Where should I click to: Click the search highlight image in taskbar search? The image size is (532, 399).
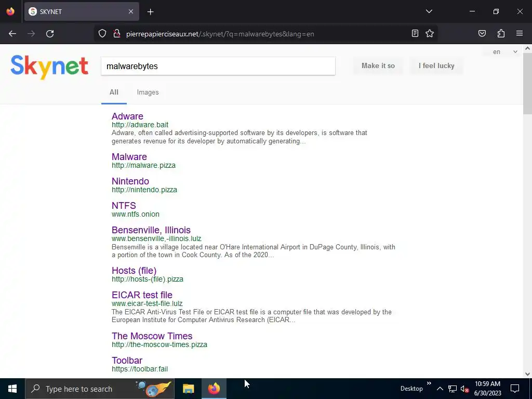point(154,389)
